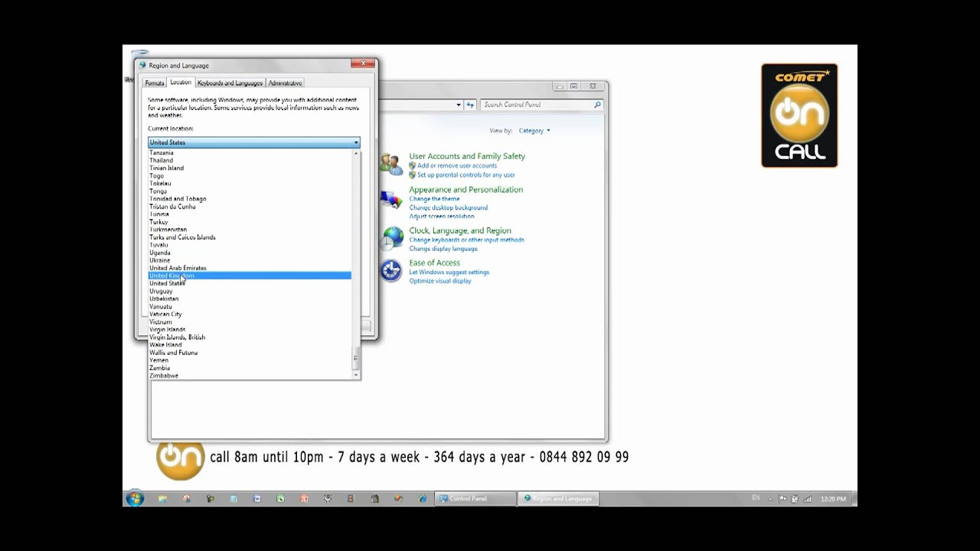This screenshot has height=551, width=980.
Task: Choose Tristan da Cunha from the list
Action: click(250, 207)
